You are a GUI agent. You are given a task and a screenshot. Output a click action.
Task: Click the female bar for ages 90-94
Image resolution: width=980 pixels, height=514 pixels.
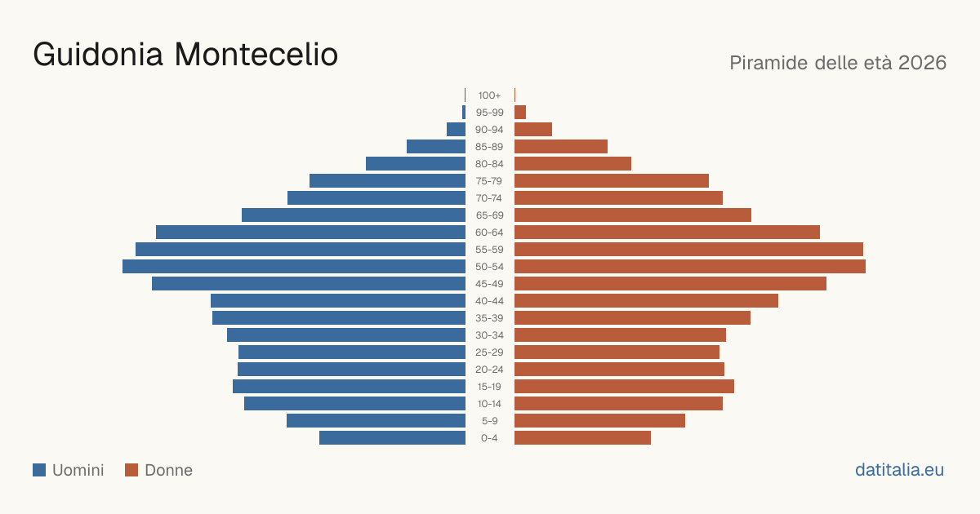(x=533, y=130)
